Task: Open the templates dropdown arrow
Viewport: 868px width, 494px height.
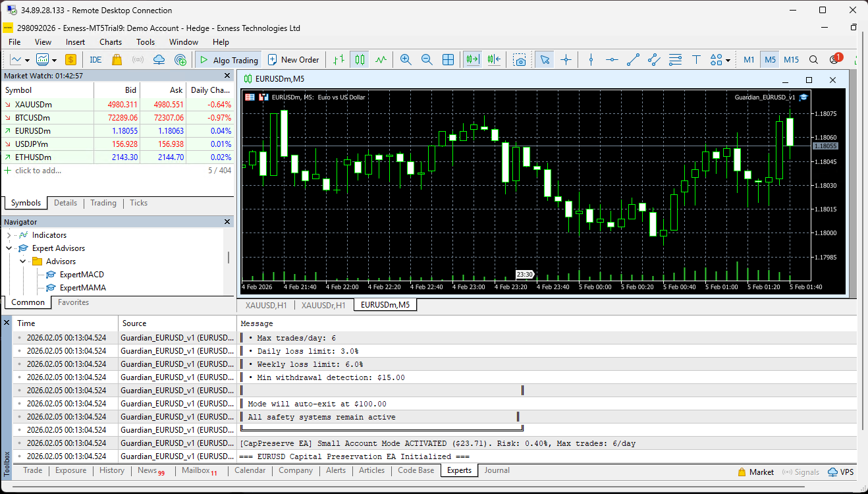Action: point(54,60)
